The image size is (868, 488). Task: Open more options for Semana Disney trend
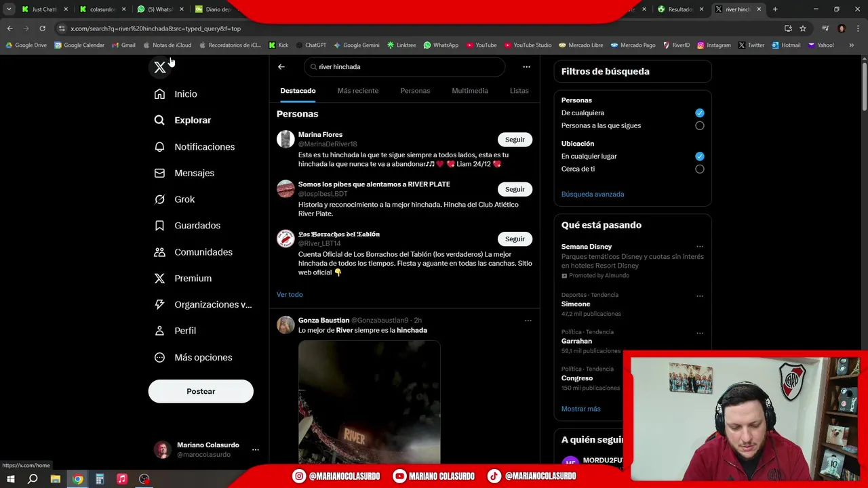[x=700, y=247]
